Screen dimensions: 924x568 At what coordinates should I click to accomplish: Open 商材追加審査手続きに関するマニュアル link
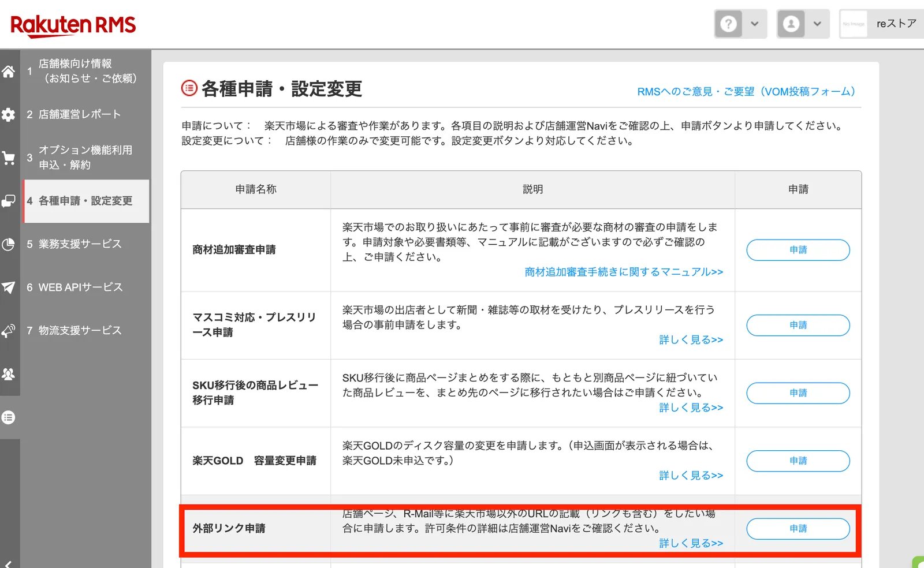(x=624, y=272)
